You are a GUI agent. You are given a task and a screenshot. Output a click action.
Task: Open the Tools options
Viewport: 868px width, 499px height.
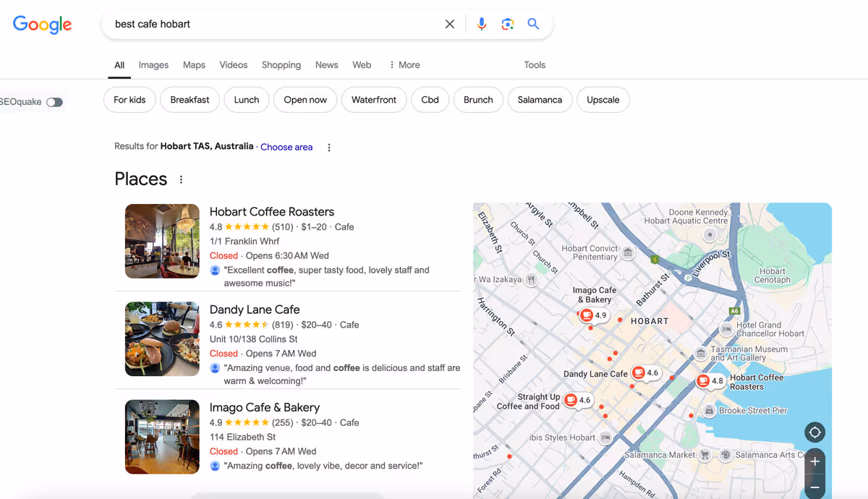coord(535,65)
